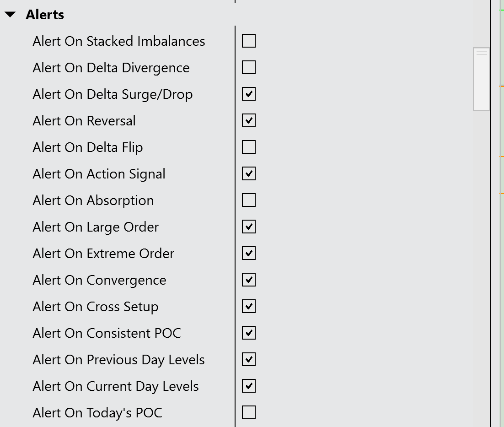This screenshot has width=504, height=427.
Task: Uncheck Alert On Convergence
Action: tap(249, 280)
